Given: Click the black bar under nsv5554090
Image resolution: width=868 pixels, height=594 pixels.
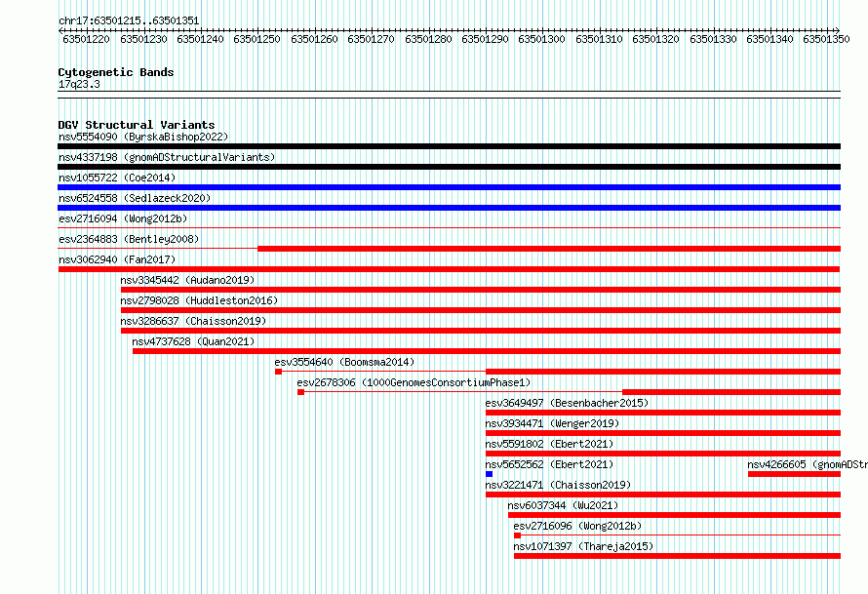Looking at the screenshot, I should (449, 146).
